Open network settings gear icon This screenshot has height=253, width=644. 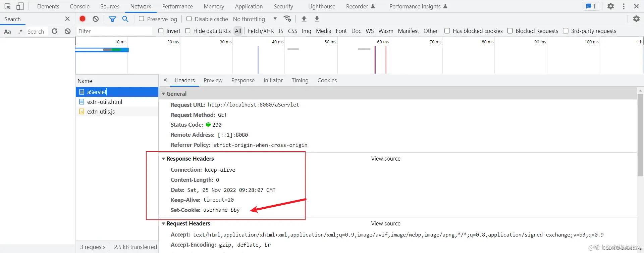pyautogui.click(x=636, y=19)
